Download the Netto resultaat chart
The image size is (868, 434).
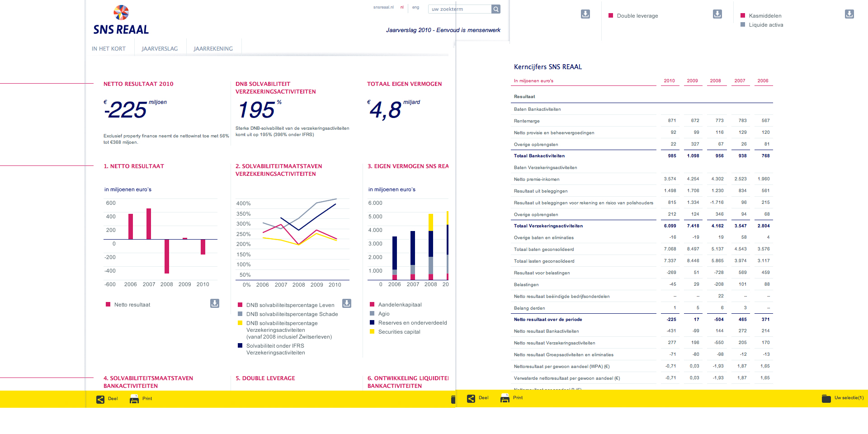(215, 303)
